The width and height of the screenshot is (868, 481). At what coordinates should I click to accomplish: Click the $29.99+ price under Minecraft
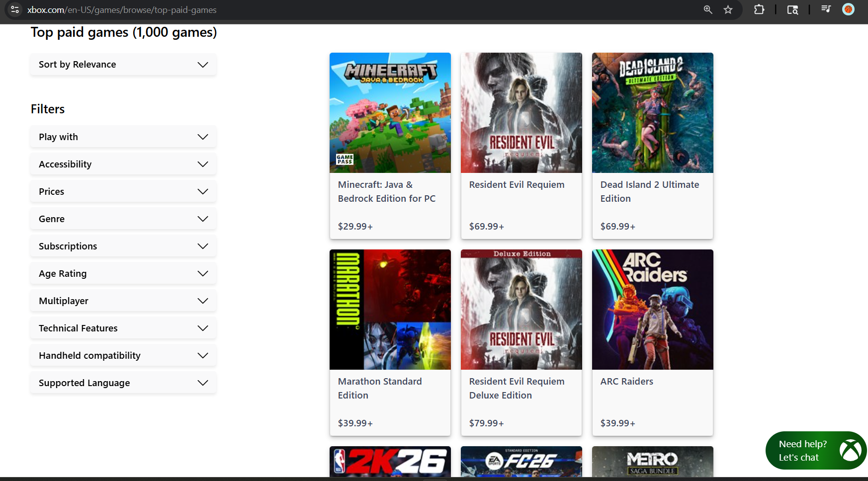tap(355, 227)
